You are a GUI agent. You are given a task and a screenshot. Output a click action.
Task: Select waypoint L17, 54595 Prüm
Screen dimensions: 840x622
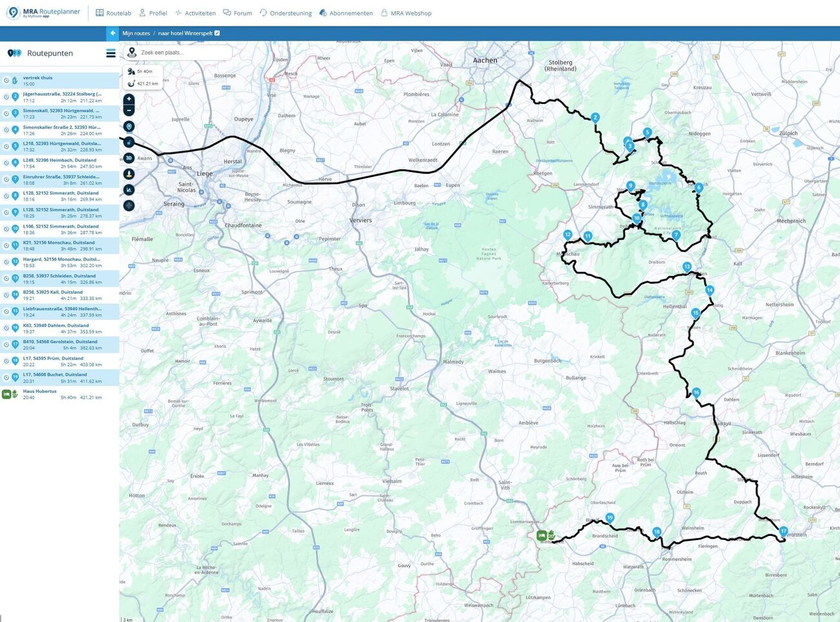59,361
